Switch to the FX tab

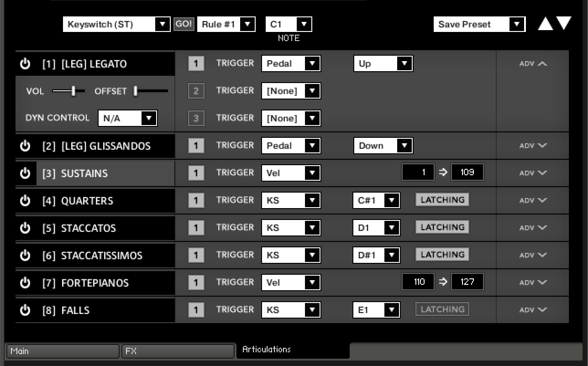tap(178, 351)
